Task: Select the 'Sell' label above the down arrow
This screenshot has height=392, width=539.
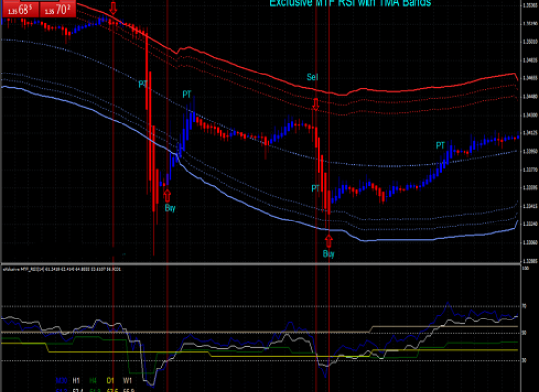Action: (x=313, y=77)
